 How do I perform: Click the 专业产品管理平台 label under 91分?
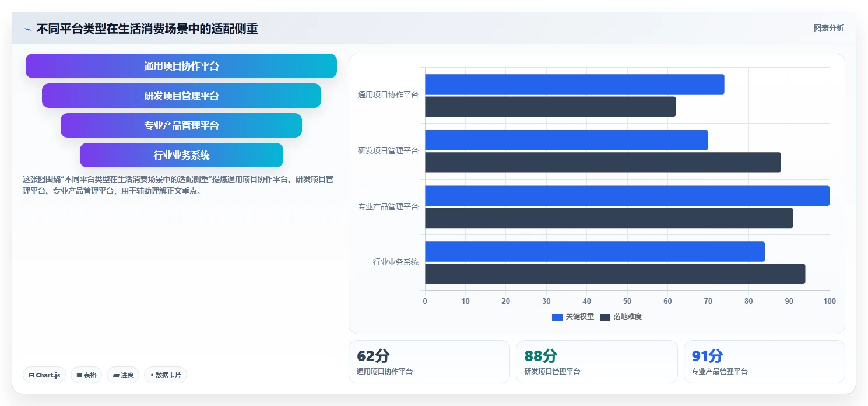point(719,371)
